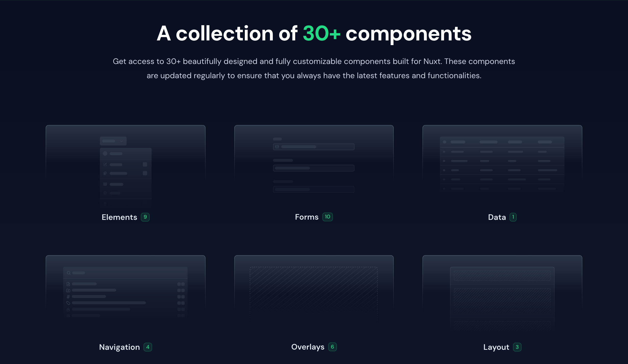Click the search magnifier icon in Navigation preview
628x364 pixels.
pos(68,273)
